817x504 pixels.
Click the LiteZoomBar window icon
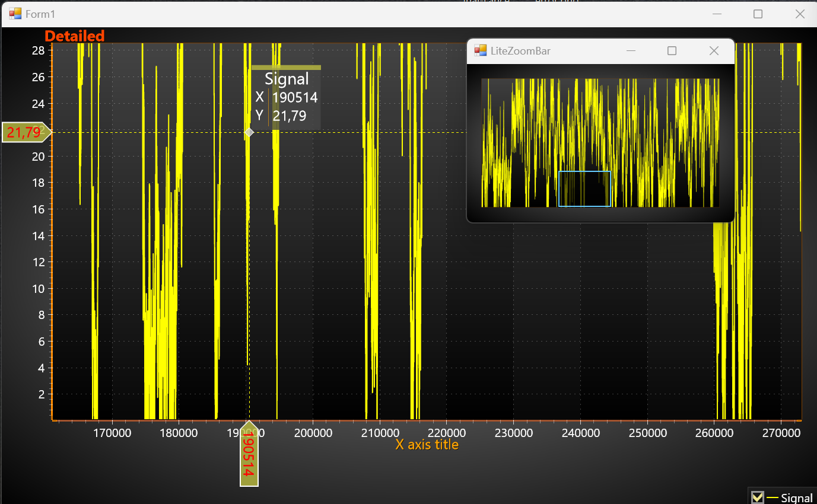coord(480,51)
